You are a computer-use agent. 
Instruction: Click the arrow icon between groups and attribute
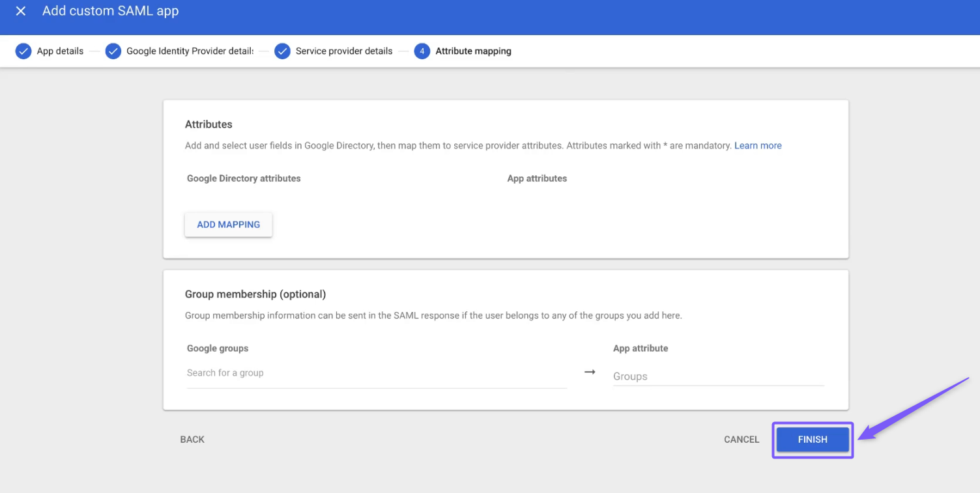[590, 372]
